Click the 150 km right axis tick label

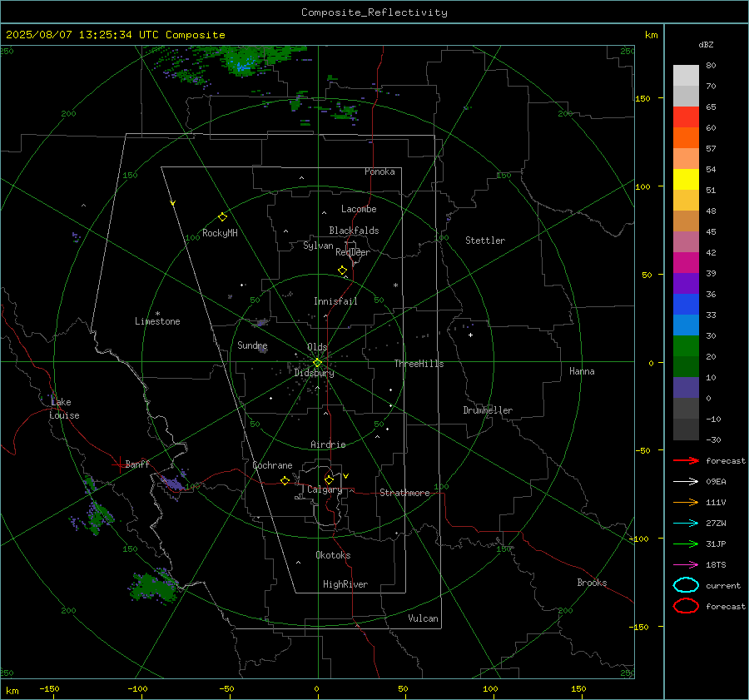642,98
